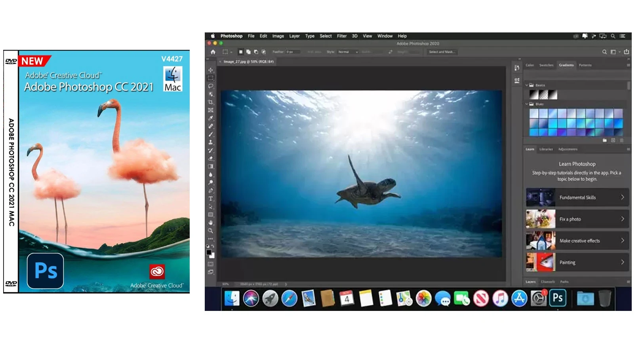The height and width of the screenshot is (356, 644).
Task: Pick the first Basics gradient swatch
Action: (x=534, y=95)
